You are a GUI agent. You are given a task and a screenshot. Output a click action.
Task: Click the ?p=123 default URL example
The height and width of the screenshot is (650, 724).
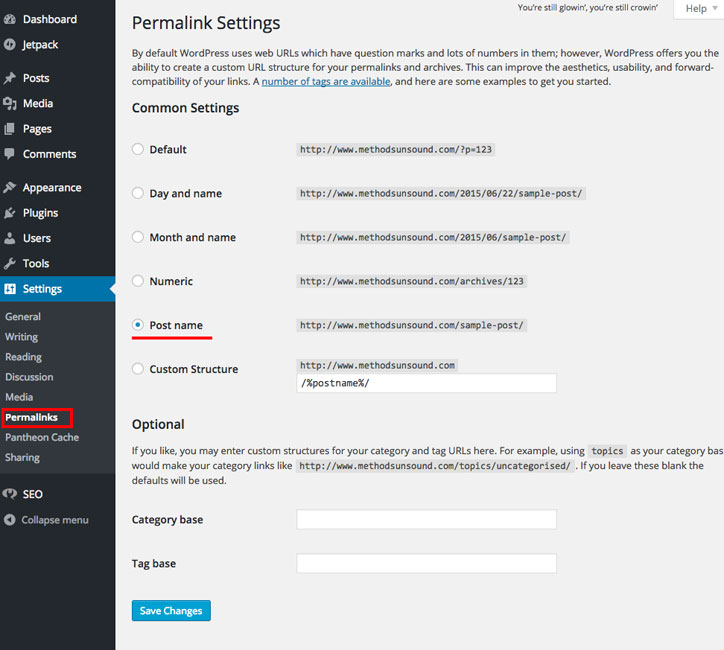(x=396, y=149)
